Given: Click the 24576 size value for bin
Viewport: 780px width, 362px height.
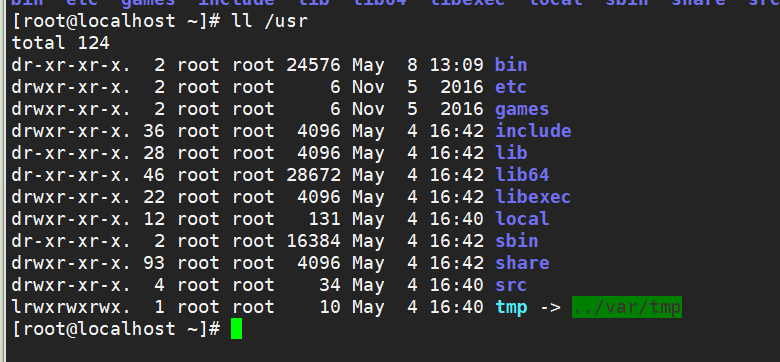Looking at the screenshot, I should coord(313,65).
